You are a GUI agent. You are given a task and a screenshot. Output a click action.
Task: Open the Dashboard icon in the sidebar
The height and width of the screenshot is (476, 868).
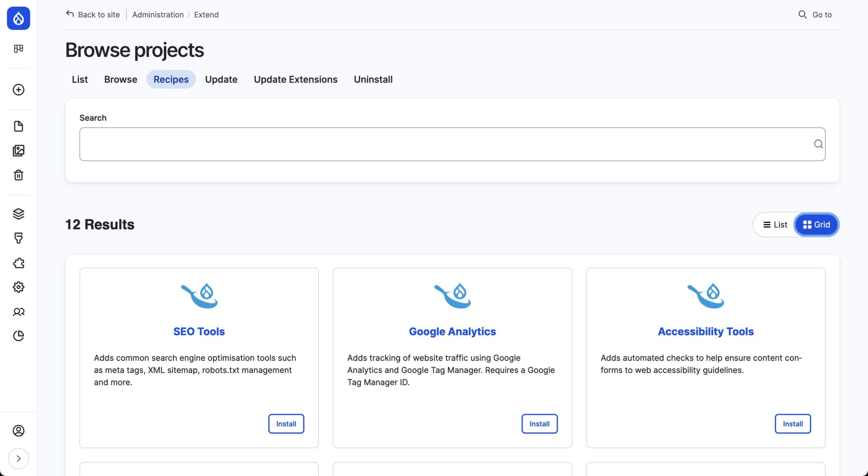(x=19, y=49)
